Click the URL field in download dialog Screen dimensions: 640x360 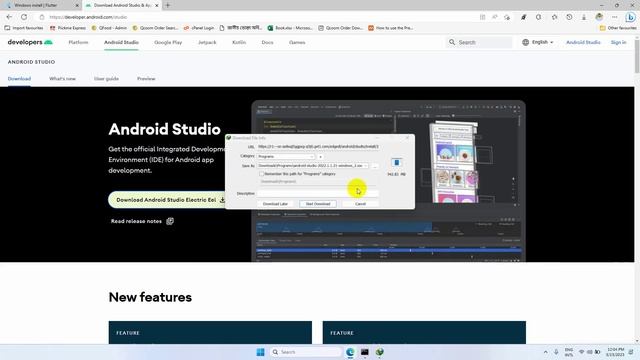(x=318, y=147)
